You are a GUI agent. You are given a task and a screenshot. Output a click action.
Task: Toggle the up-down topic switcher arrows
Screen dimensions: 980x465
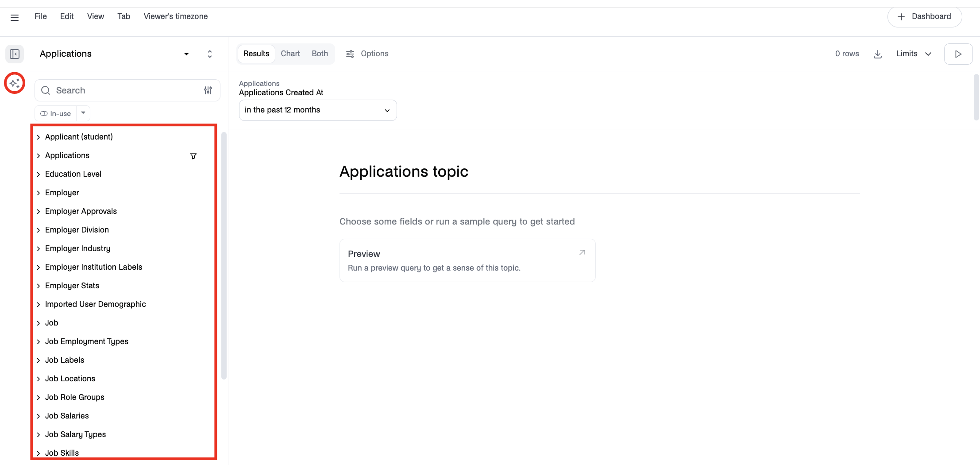click(x=210, y=54)
